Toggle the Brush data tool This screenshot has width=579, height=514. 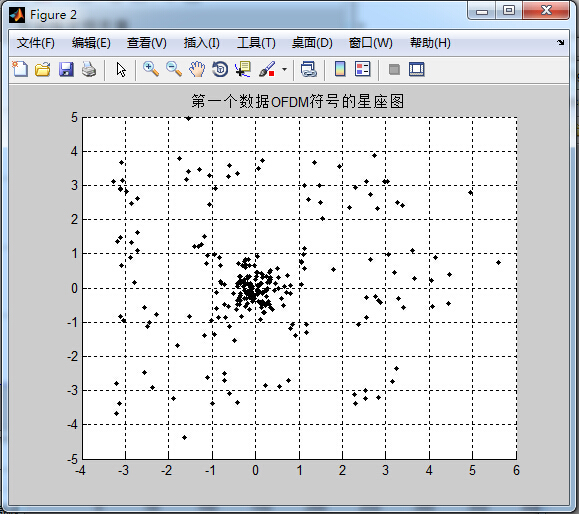(267, 69)
